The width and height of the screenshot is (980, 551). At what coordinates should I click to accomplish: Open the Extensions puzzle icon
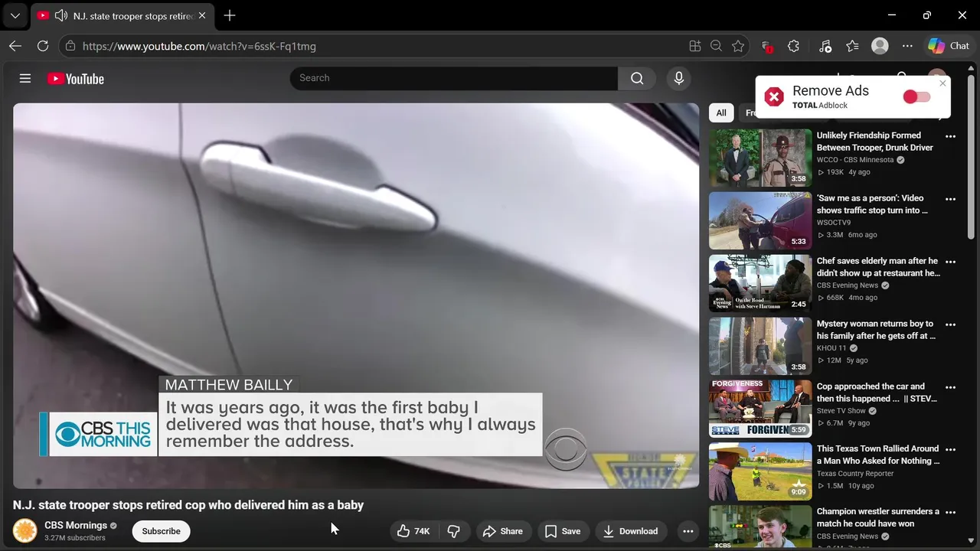coord(793,46)
